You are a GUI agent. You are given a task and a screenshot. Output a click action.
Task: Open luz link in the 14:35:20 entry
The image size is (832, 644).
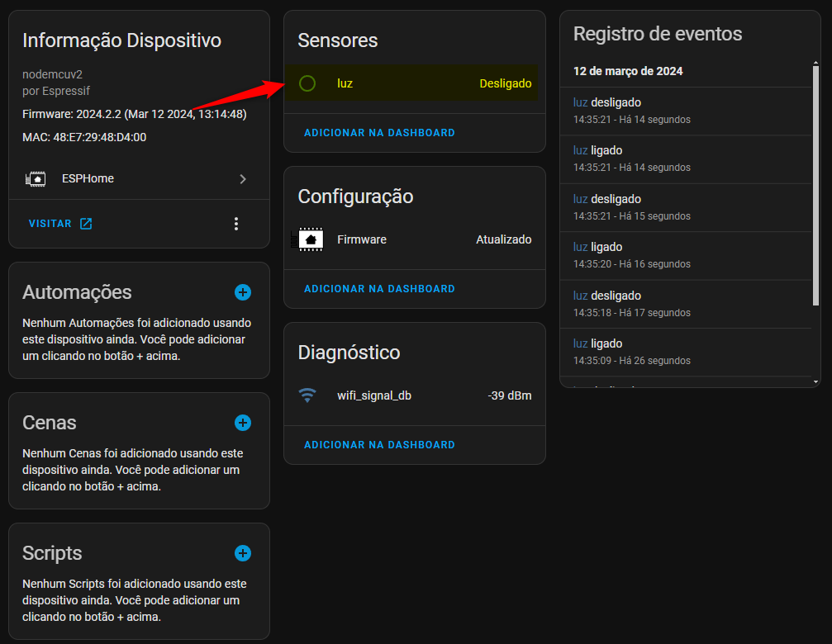point(581,247)
